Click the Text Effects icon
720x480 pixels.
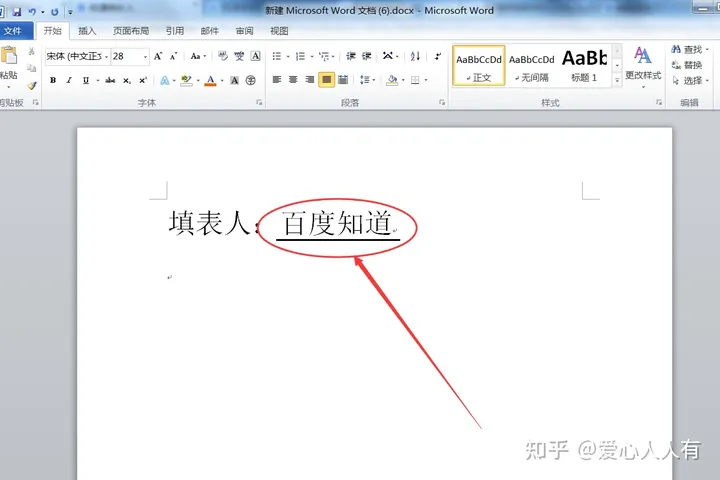pyautogui.click(x=164, y=80)
